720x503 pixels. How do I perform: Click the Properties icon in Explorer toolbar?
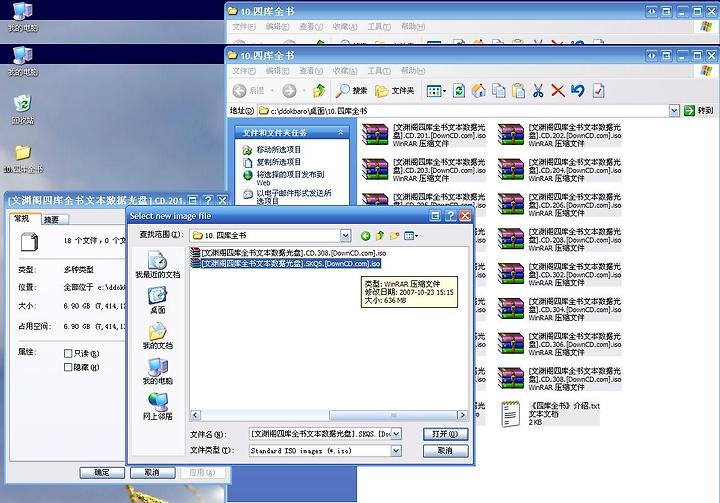pyautogui.click(x=598, y=90)
